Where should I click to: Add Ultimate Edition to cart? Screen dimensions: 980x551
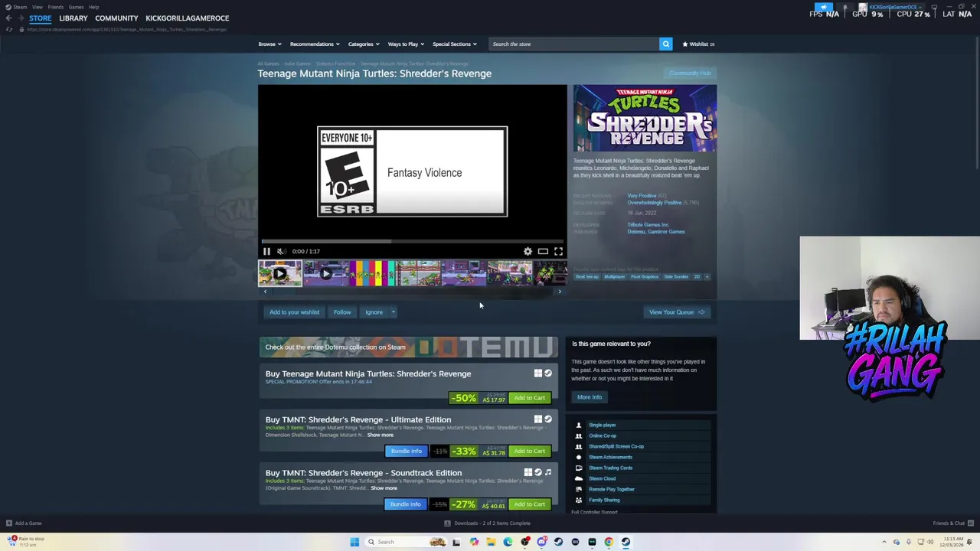coord(529,452)
